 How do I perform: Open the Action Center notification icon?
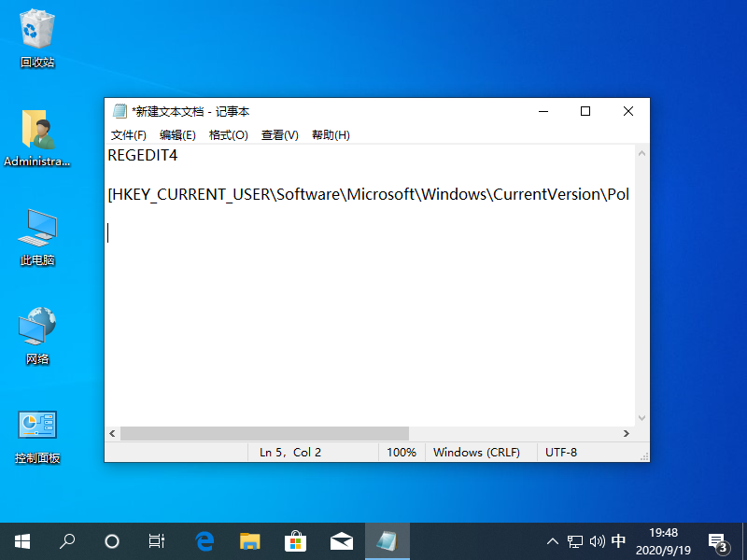(x=715, y=540)
